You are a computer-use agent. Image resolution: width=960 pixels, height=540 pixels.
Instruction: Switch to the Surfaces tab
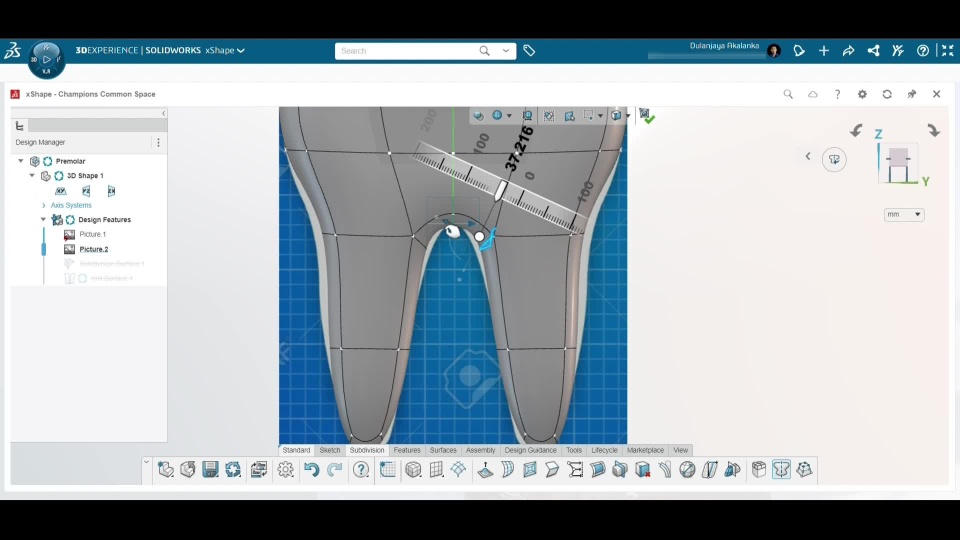point(443,450)
